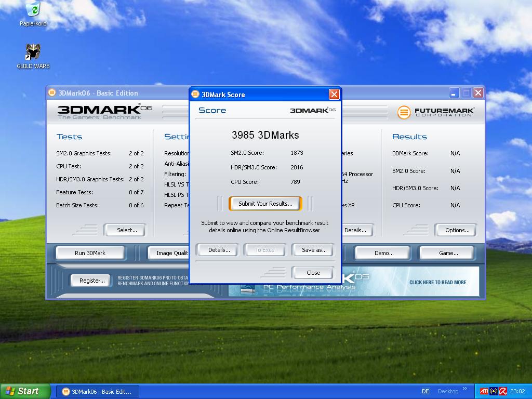Click the ATI tray icon
Screen dimensions: 532x399
(x=484, y=391)
